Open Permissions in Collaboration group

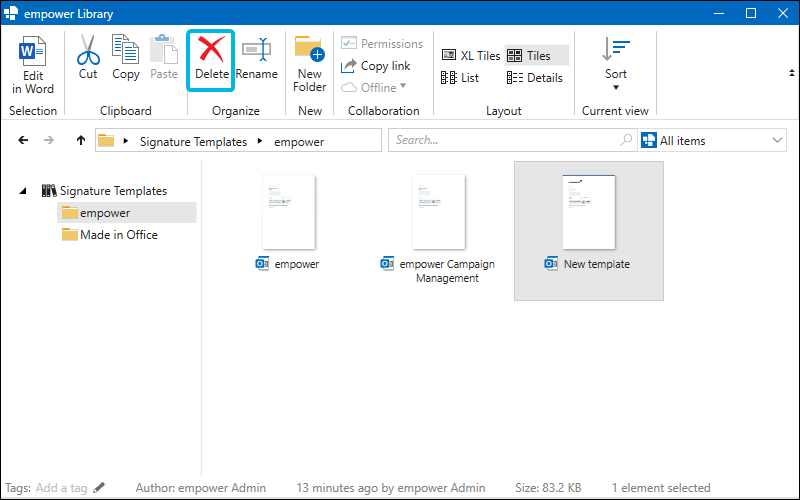382,43
